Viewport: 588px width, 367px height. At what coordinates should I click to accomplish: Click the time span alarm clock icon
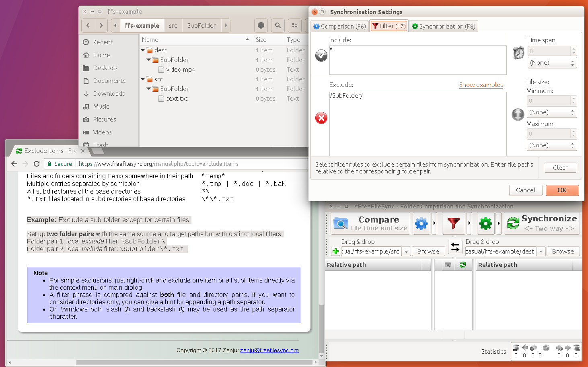point(519,53)
